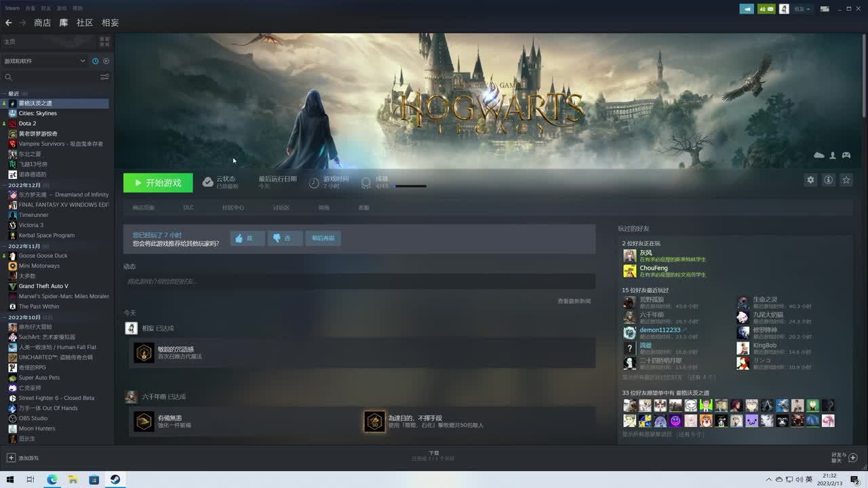Open the 商店页面 tab

point(143,207)
